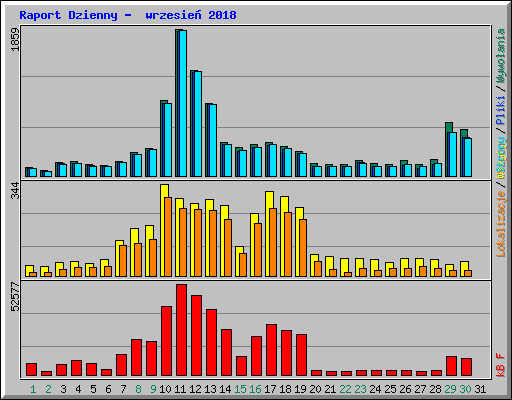Click the tallest cyan bar for day 11
512x400 pixels.
click(x=183, y=103)
